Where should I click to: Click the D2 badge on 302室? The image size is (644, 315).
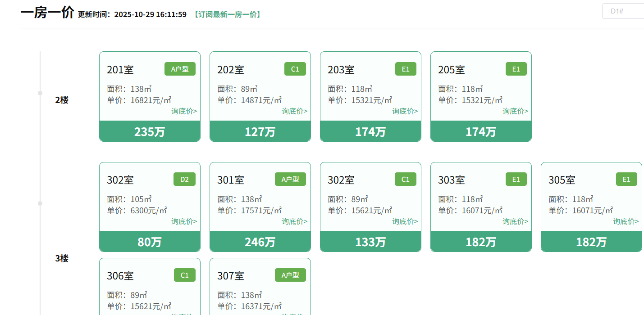click(184, 179)
